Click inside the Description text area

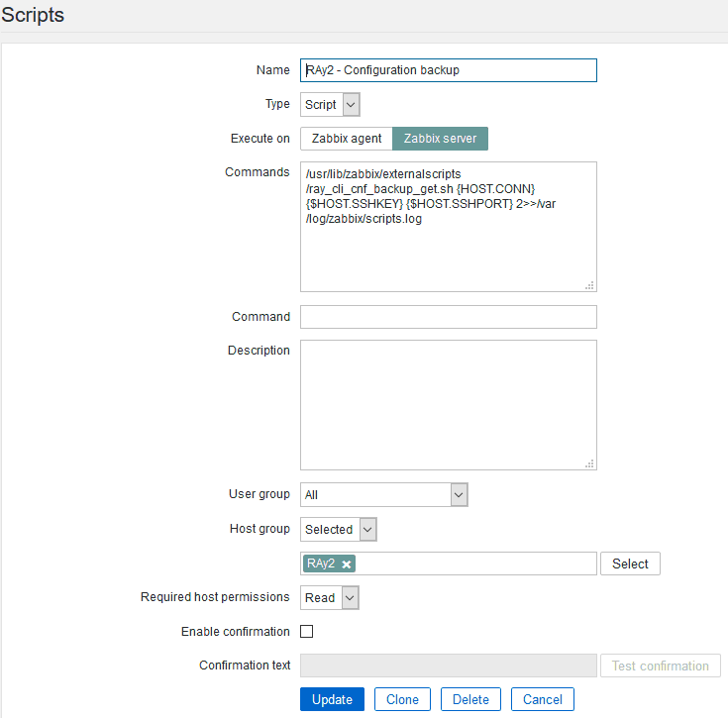click(448, 404)
